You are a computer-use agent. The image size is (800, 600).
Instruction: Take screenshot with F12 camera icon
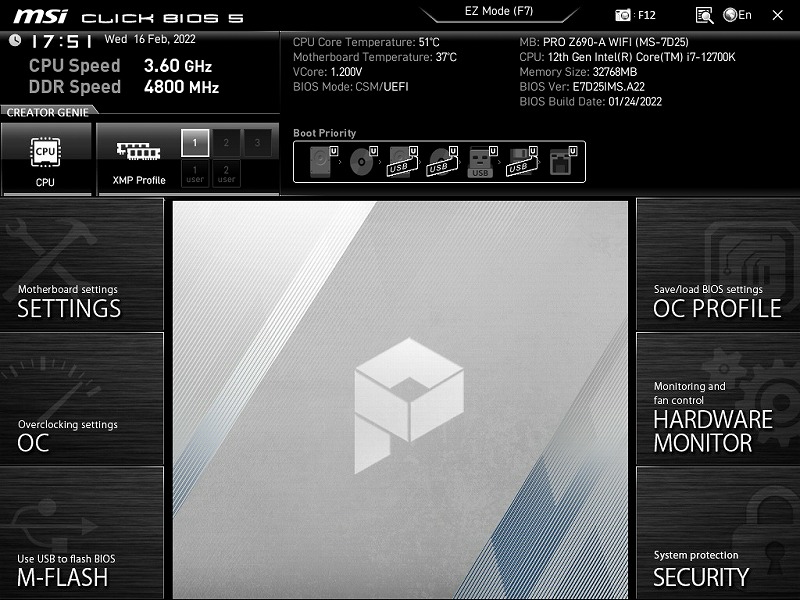[622, 15]
